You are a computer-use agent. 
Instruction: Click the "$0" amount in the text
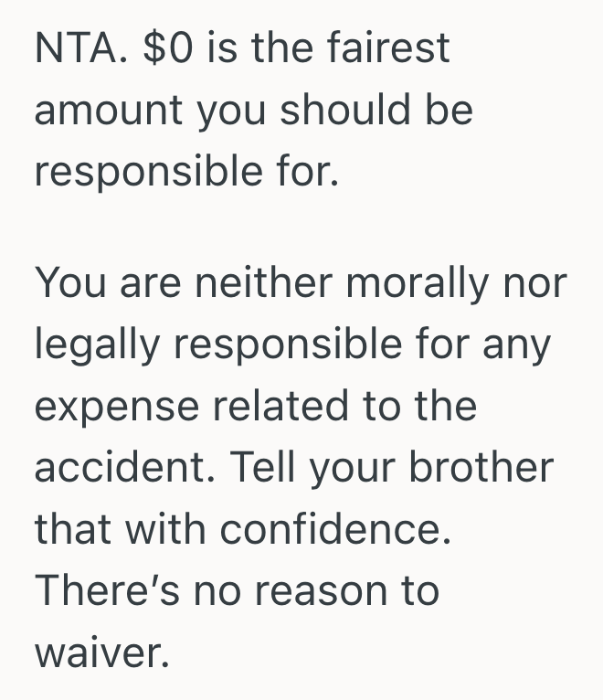click(x=167, y=48)
